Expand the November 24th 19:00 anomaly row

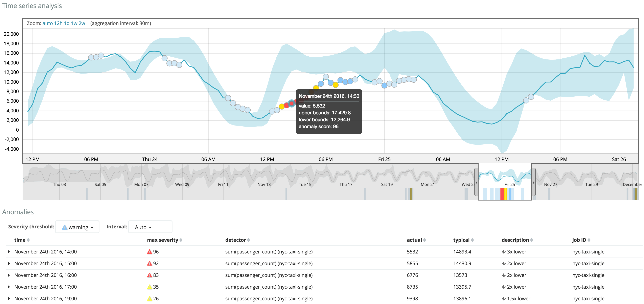point(9,299)
